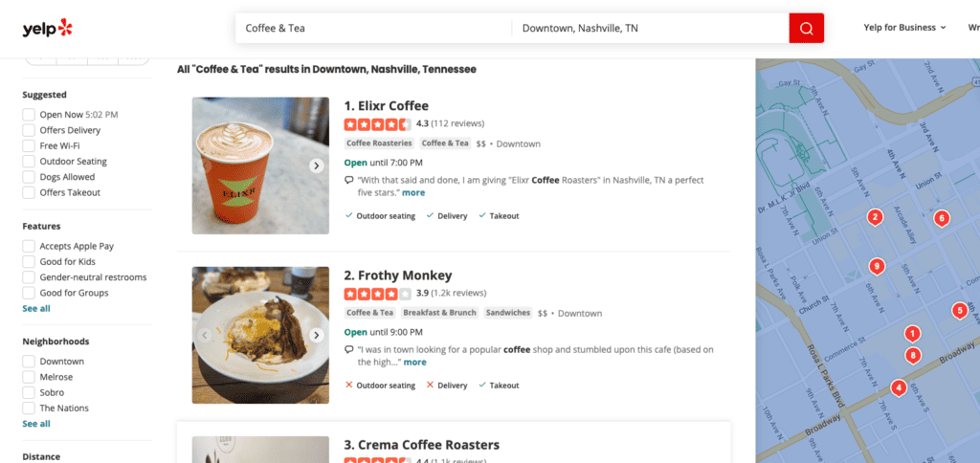Viewport: 980px width, 463px height.
Task: Open the Yelp for Business dropdown
Action: point(904,28)
